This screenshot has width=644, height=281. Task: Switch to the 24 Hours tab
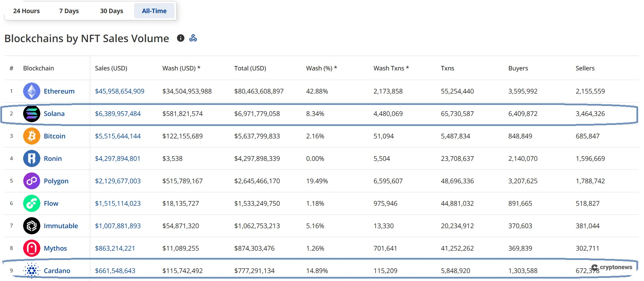(x=27, y=11)
